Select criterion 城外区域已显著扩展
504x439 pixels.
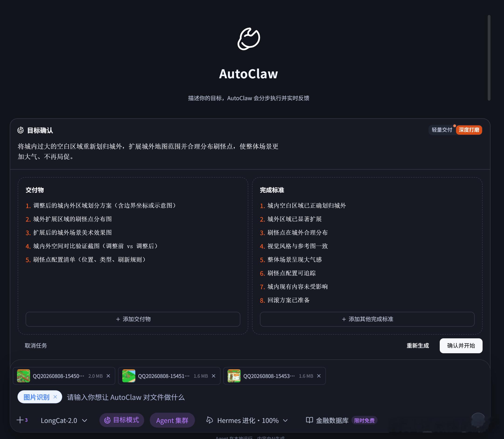tap(295, 219)
